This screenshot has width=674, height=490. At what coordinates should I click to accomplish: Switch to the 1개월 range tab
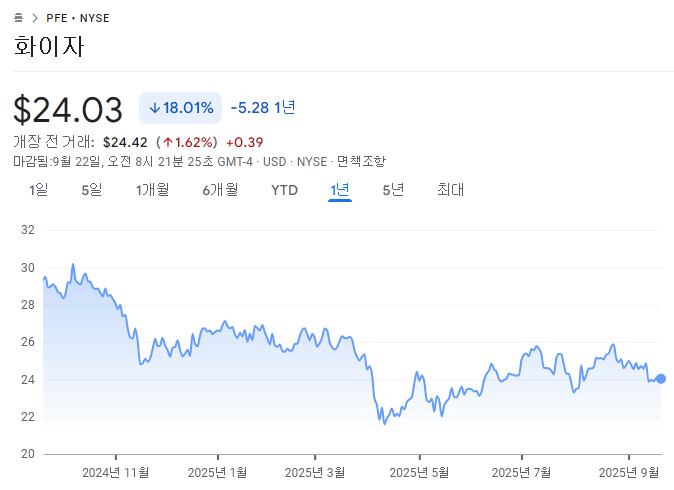pos(152,190)
